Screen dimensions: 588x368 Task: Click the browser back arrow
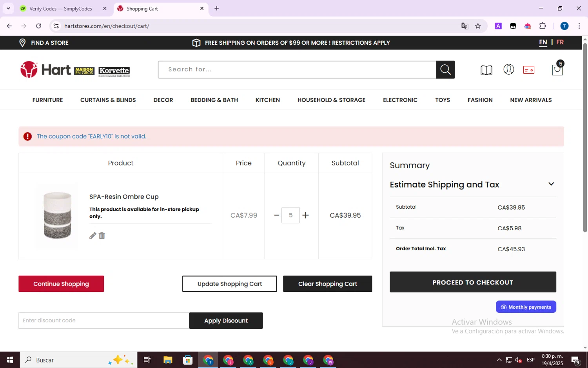(9, 26)
